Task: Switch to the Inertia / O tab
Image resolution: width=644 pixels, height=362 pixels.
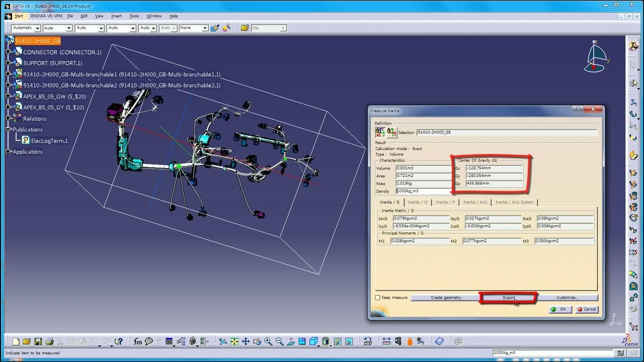Action: [418, 202]
